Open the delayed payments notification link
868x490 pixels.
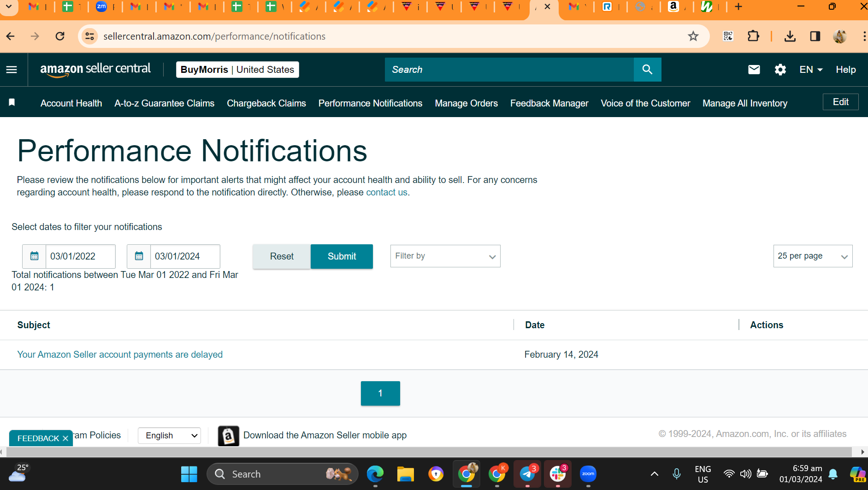[x=120, y=354]
